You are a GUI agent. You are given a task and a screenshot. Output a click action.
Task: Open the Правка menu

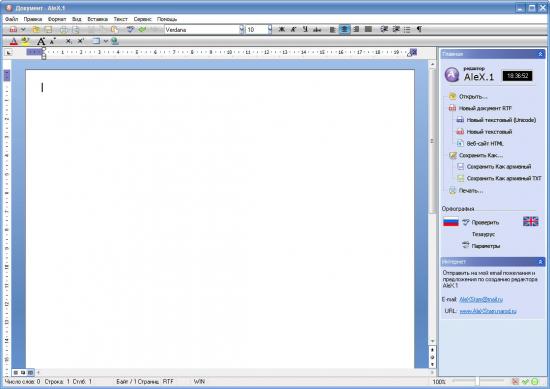[x=33, y=19]
